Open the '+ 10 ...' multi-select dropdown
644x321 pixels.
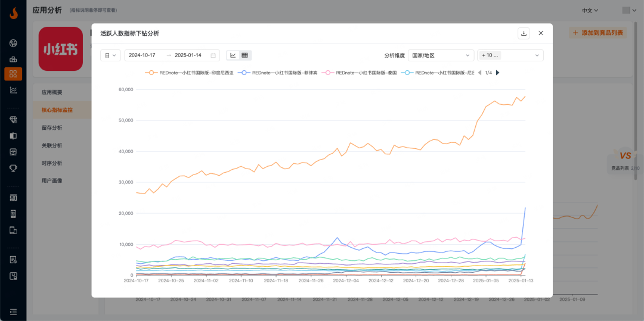510,55
